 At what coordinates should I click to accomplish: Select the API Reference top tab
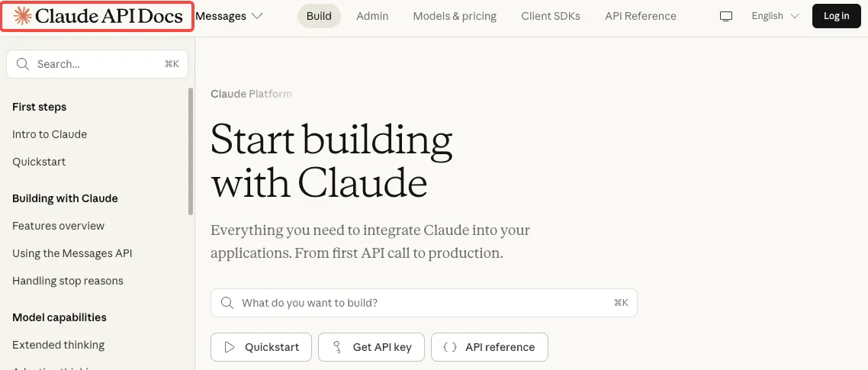[x=641, y=16]
